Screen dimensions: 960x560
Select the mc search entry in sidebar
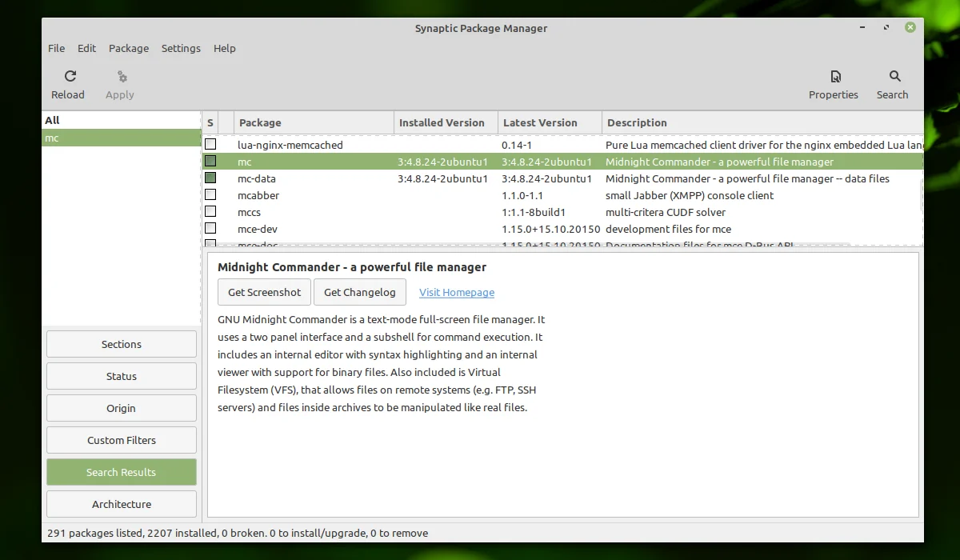[121, 138]
